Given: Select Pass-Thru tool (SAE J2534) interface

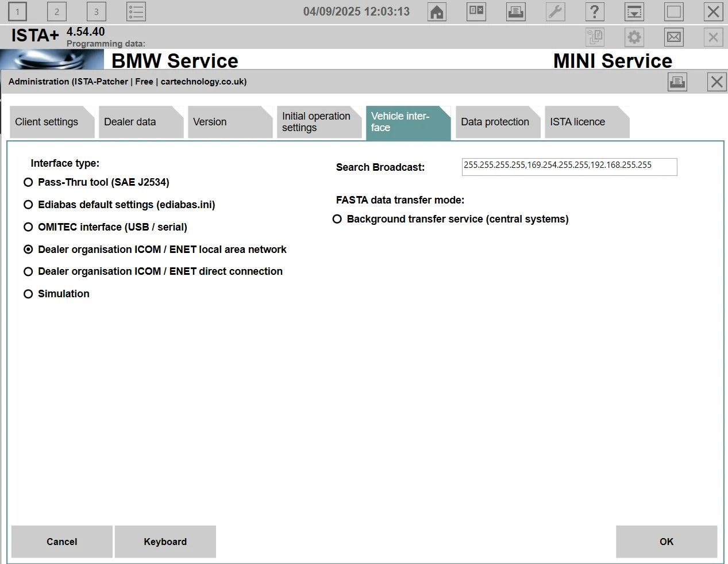Looking at the screenshot, I should pos(28,182).
